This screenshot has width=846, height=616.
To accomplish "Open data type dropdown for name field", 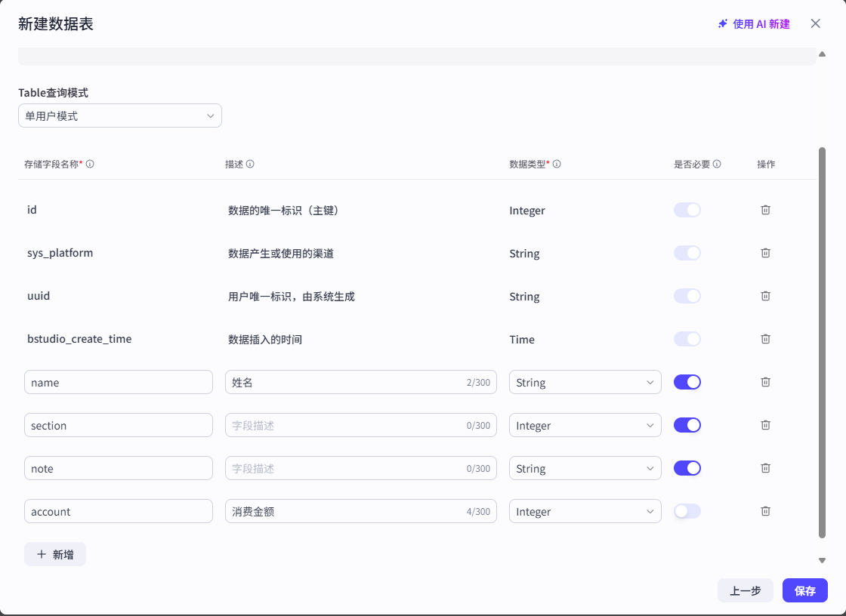I will 585,382.
